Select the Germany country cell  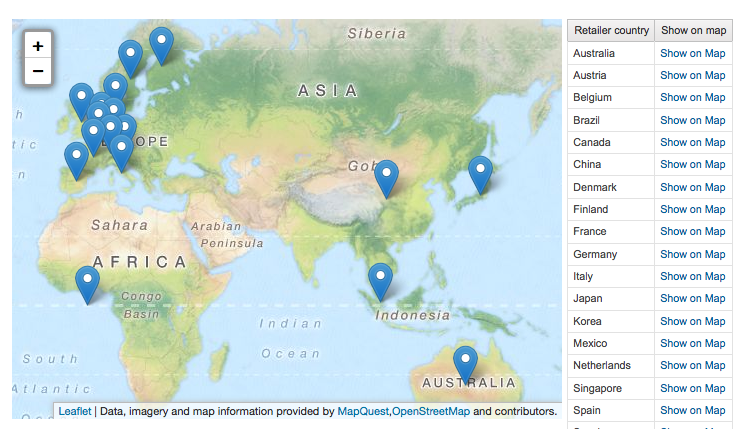[611, 254]
